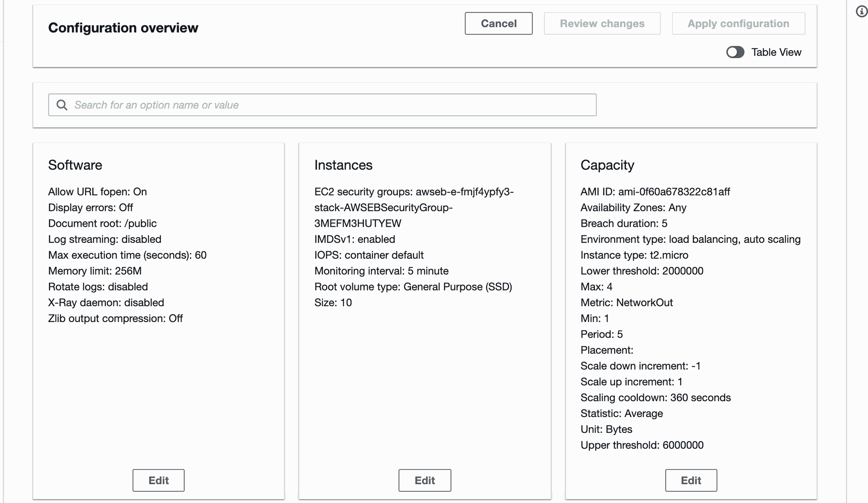Image resolution: width=868 pixels, height=503 pixels.
Task: Click 'Max: 4' line
Action: [x=596, y=287]
